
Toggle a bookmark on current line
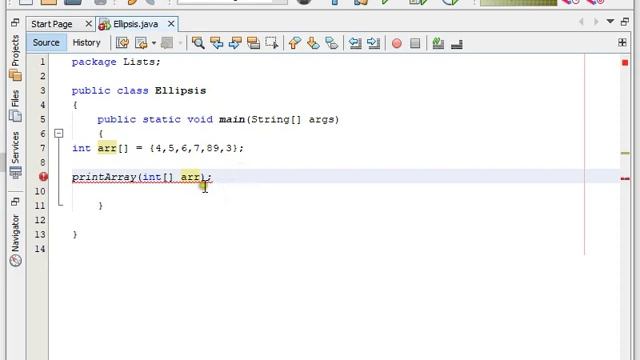click(x=332, y=43)
